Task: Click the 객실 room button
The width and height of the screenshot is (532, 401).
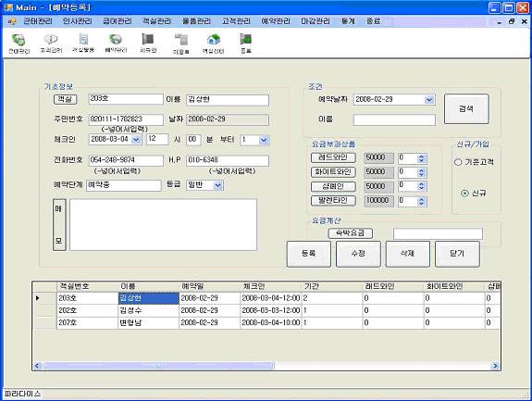Action: (65, 99)
